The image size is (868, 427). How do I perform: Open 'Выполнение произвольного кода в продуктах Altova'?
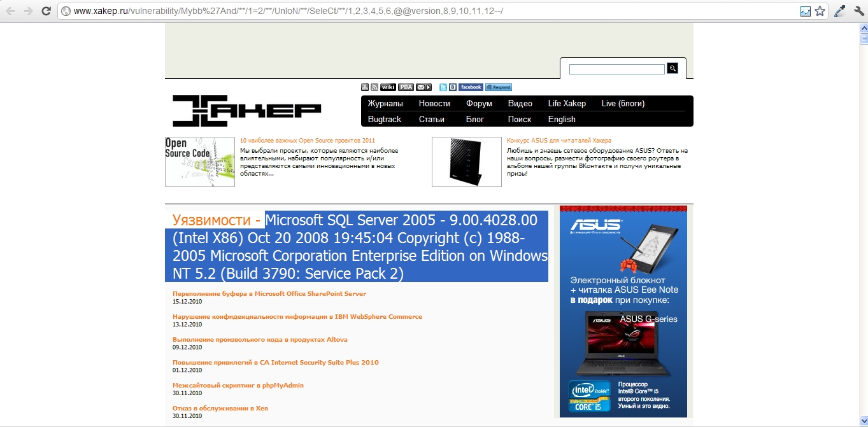point(260,340)
